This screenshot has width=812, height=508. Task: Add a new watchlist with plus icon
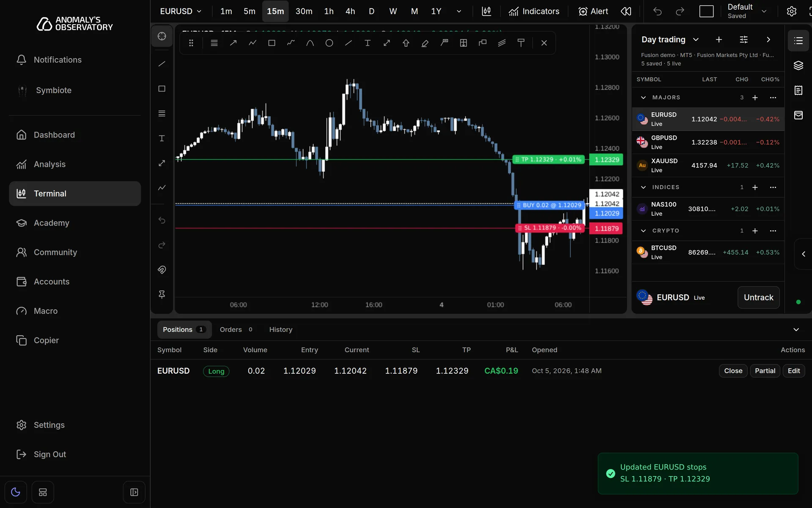719,40
